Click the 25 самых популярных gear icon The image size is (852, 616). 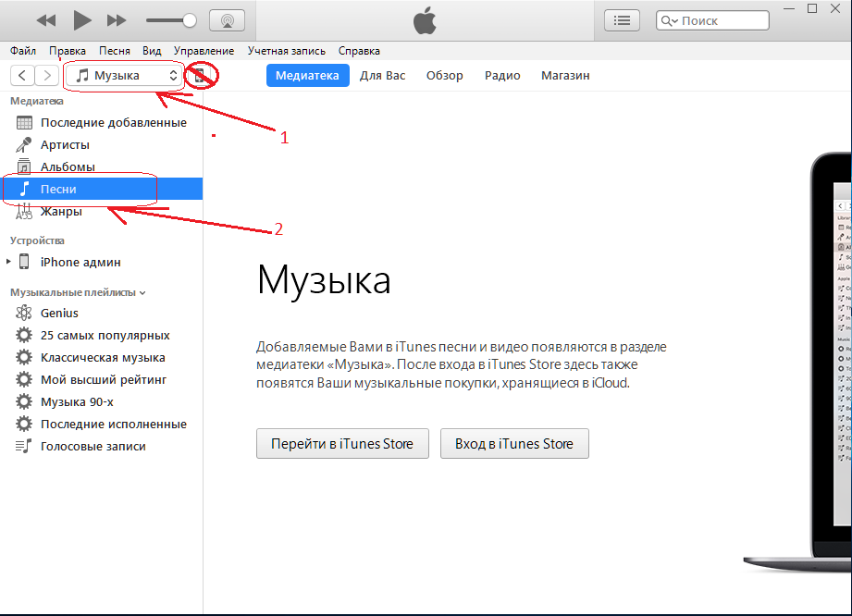click(x=24, y=335)
